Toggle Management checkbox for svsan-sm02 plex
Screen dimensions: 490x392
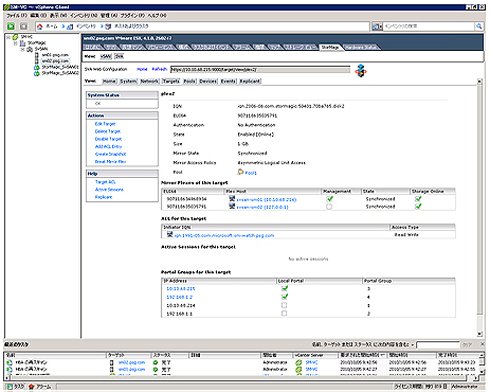click(329, 207)
